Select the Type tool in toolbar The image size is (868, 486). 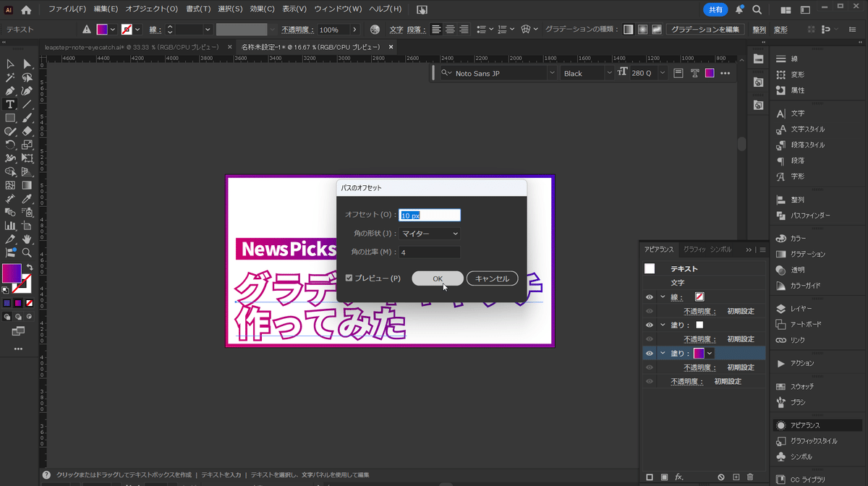(10, 104)
